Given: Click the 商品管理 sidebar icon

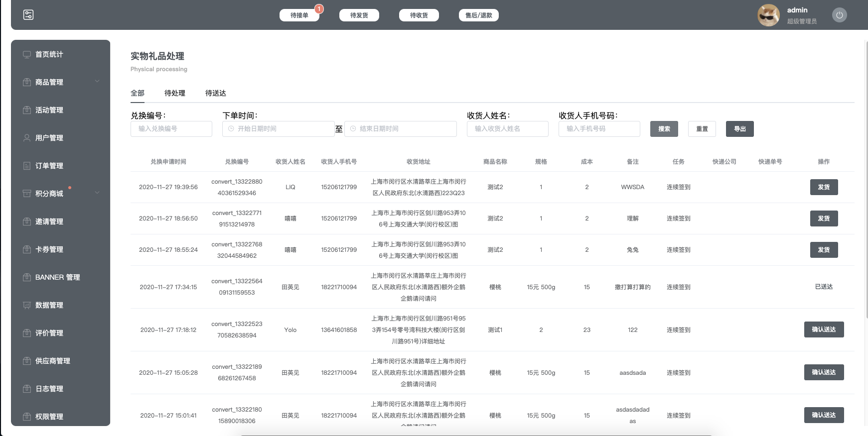Looking at the screenshot, I should 27,82.
